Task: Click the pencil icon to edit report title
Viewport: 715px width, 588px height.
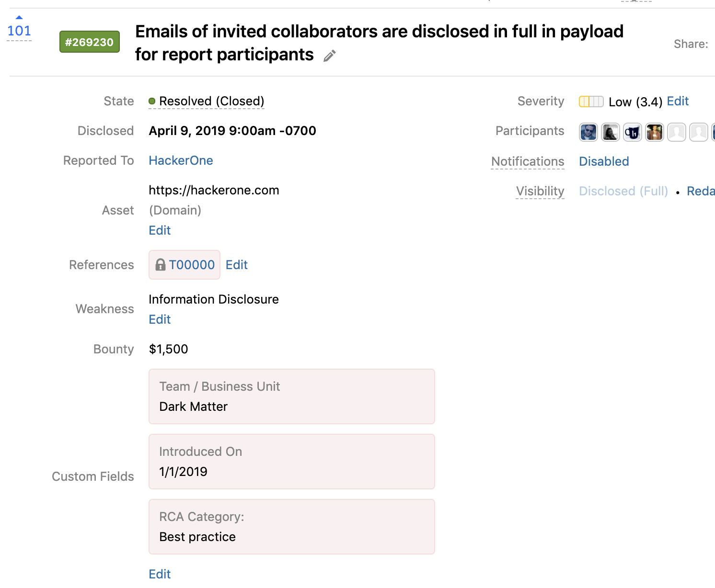Action: (x=330, y=56)
